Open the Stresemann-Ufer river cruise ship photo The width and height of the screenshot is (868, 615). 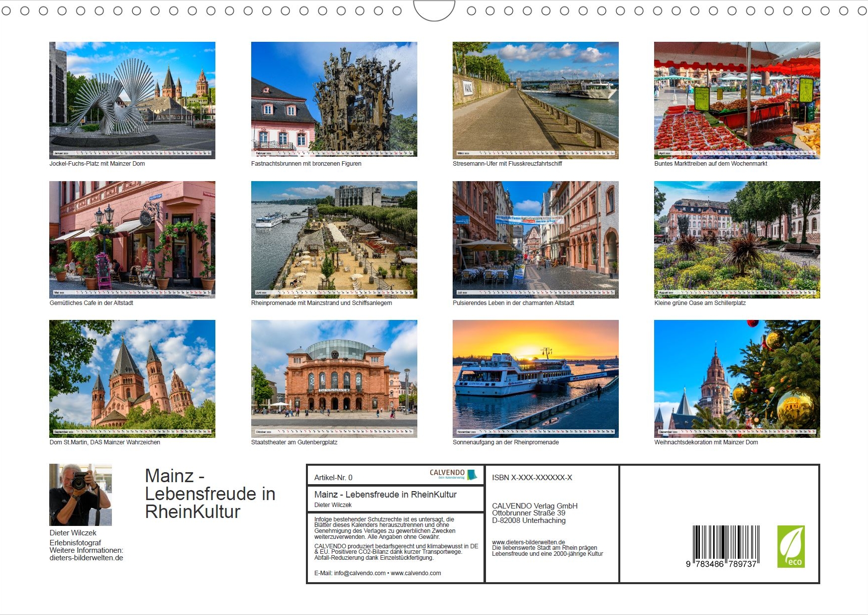tap(535, 100)
